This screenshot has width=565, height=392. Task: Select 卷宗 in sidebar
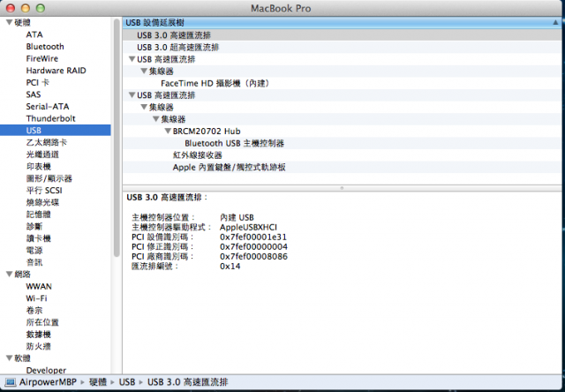(x=34, y=310)
